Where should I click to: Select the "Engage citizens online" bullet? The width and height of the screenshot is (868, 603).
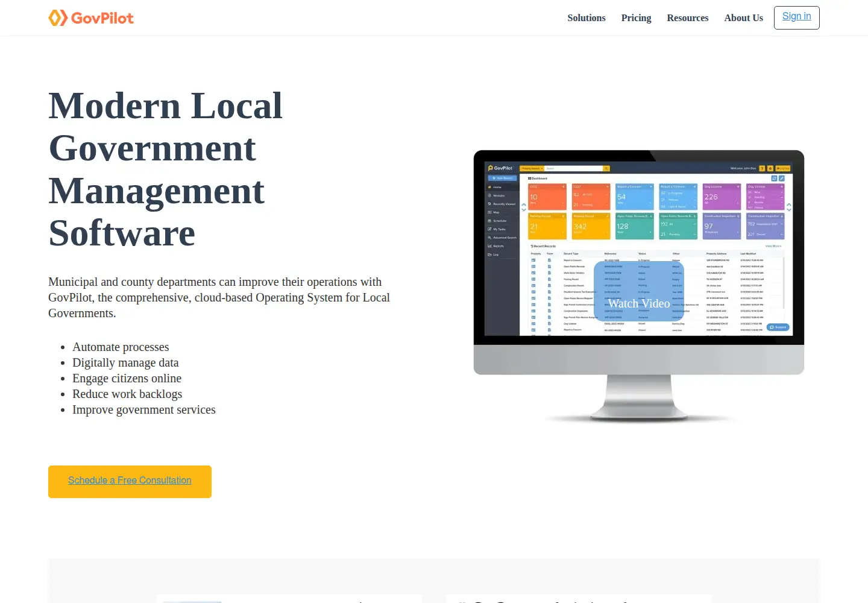click(x=127, y=378)
